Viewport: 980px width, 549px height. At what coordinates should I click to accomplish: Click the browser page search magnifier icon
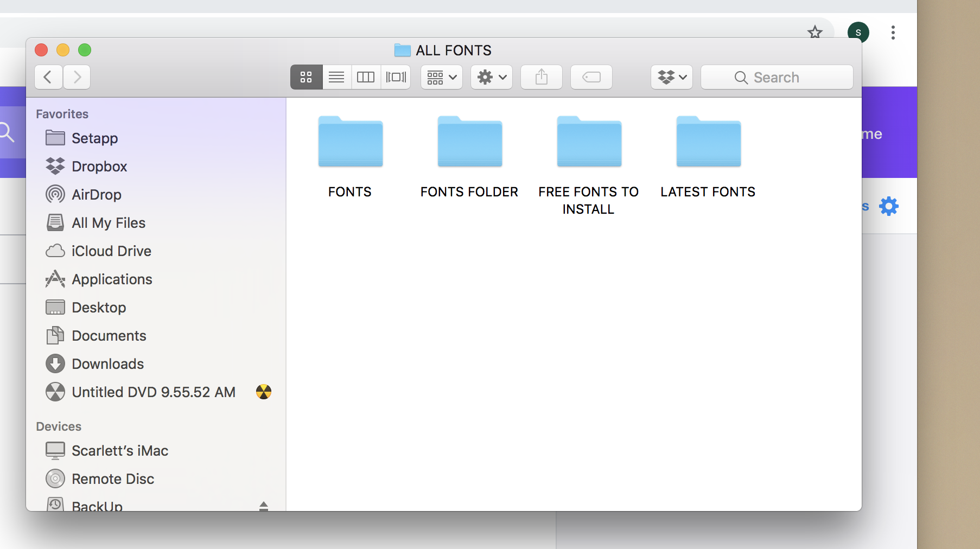[7, 132]
